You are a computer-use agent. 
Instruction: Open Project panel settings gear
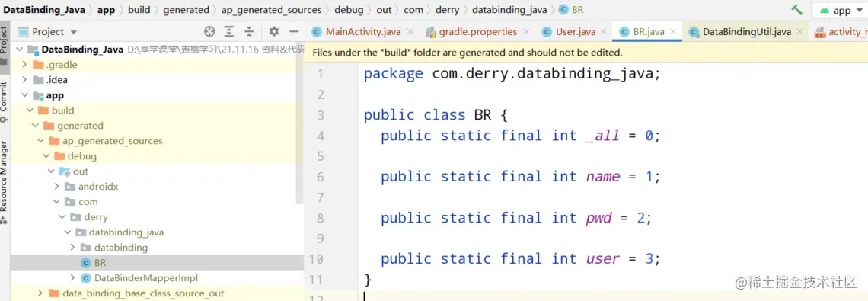coord(274,31)
